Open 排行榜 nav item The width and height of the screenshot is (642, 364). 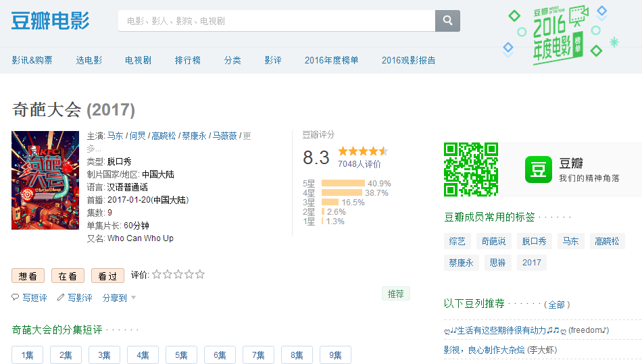(187, 60)
